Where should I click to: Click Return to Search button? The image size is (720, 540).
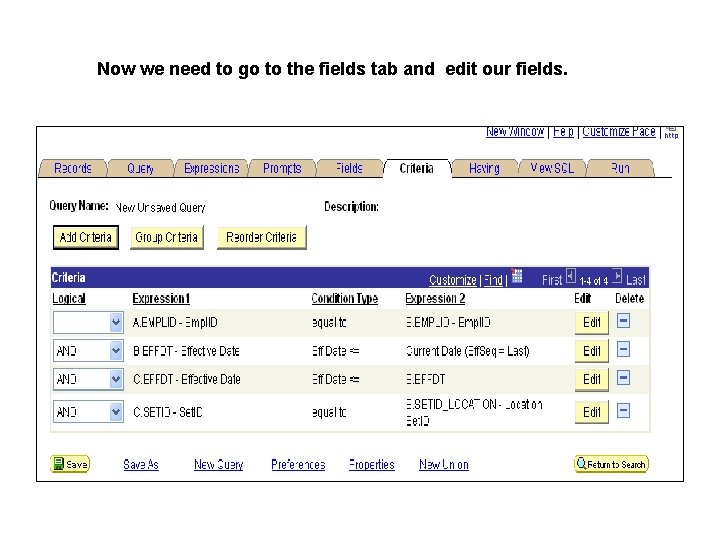point(611,464)
